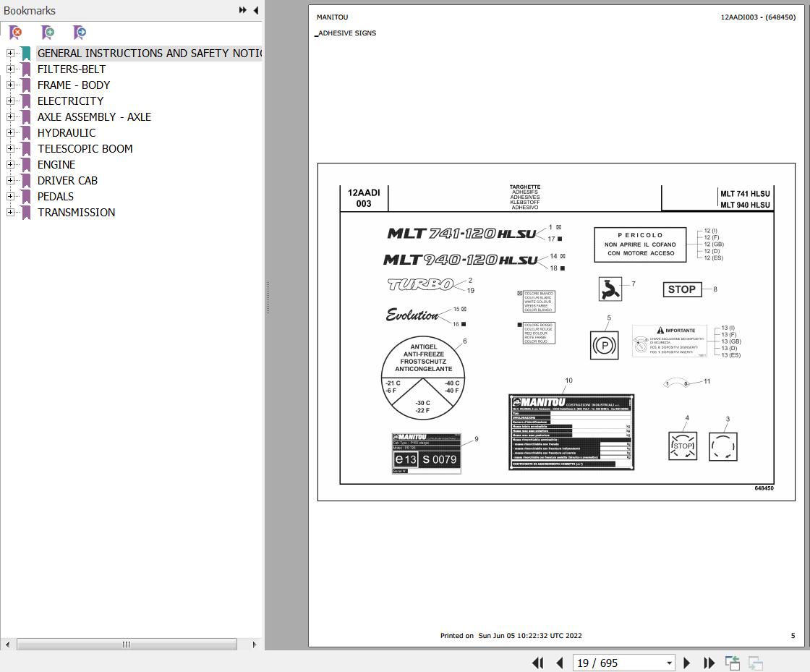Viewport: 810px width, 672px height.
Task: Go to the next page
Action: (686, 663)
